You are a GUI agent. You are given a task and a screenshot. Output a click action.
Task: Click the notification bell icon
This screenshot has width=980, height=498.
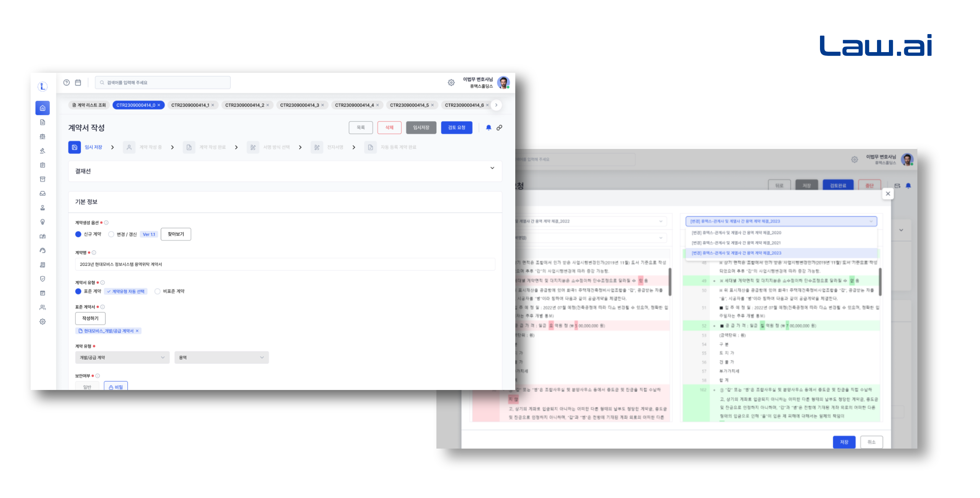coord(488,128)
